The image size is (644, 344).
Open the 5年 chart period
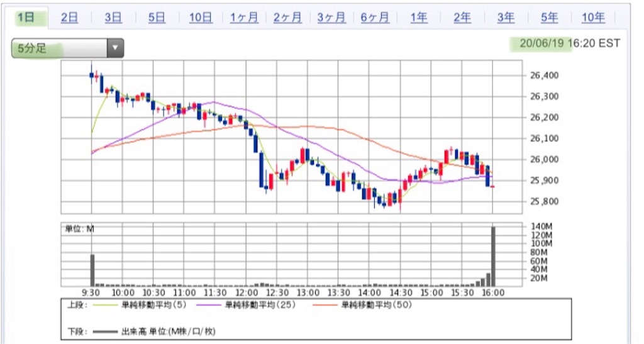[x=549, y=18]
